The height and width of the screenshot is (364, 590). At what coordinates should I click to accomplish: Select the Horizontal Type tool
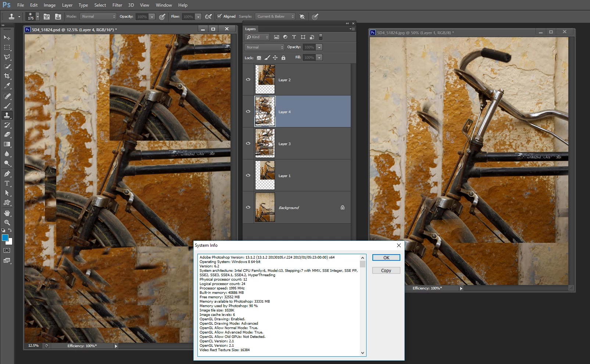click(7, 183)
